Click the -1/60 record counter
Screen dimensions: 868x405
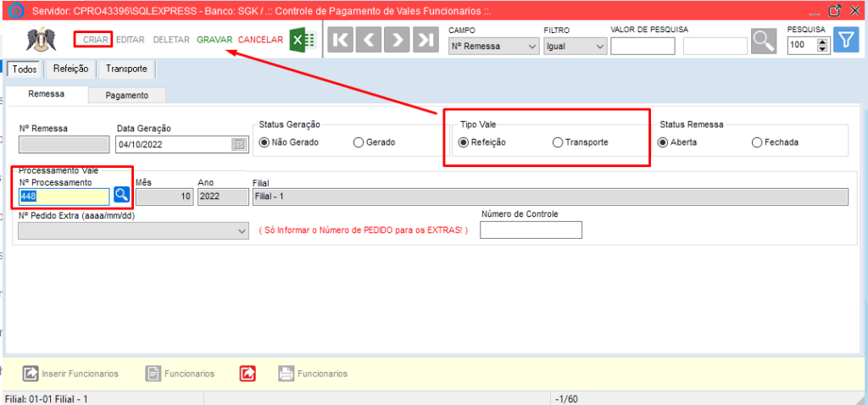[567, 399]
